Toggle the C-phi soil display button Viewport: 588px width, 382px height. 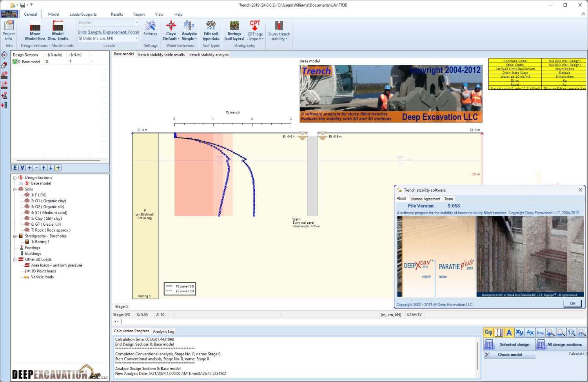488,333
